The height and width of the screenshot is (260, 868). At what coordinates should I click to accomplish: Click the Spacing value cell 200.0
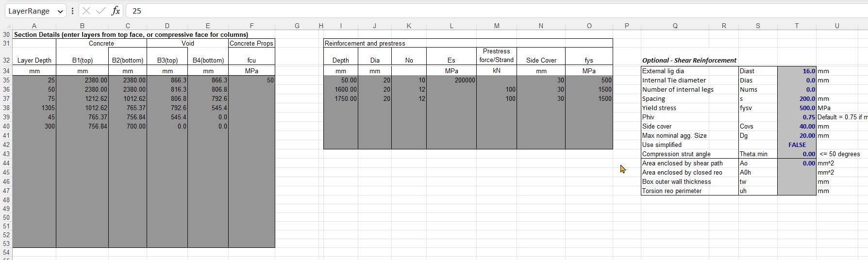pyautogui.click(x=796, y=98)
